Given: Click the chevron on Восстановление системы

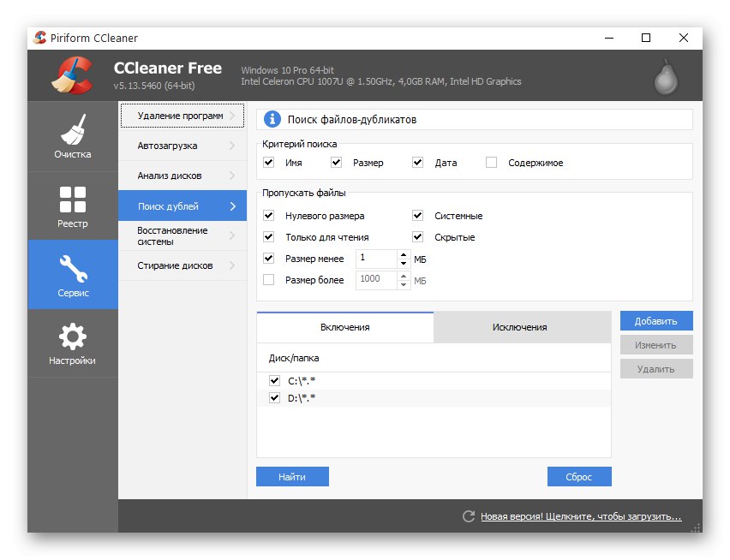Looking at the screenshot, I should click(232, 235).
